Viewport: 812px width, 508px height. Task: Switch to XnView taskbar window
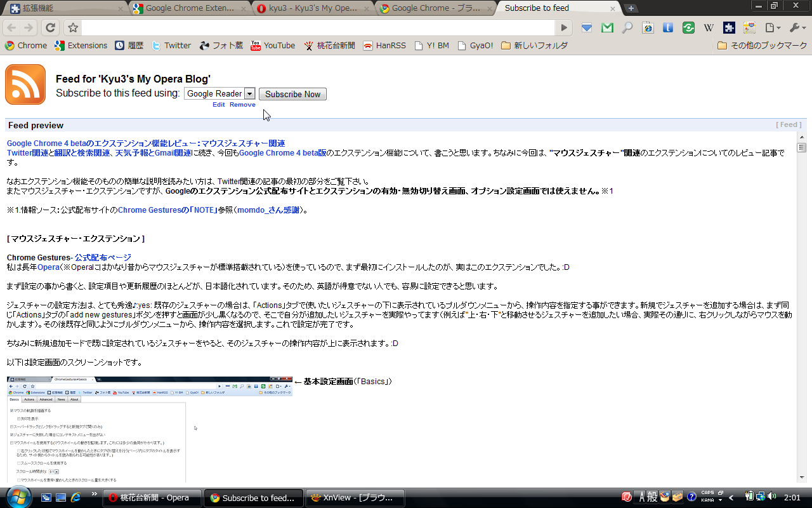[355, 498]
